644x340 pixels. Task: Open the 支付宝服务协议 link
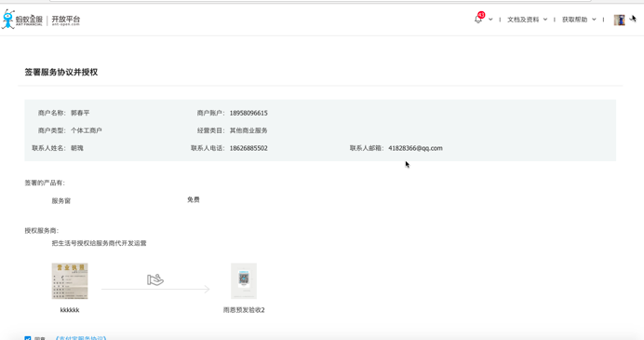(x=81, y=338)
